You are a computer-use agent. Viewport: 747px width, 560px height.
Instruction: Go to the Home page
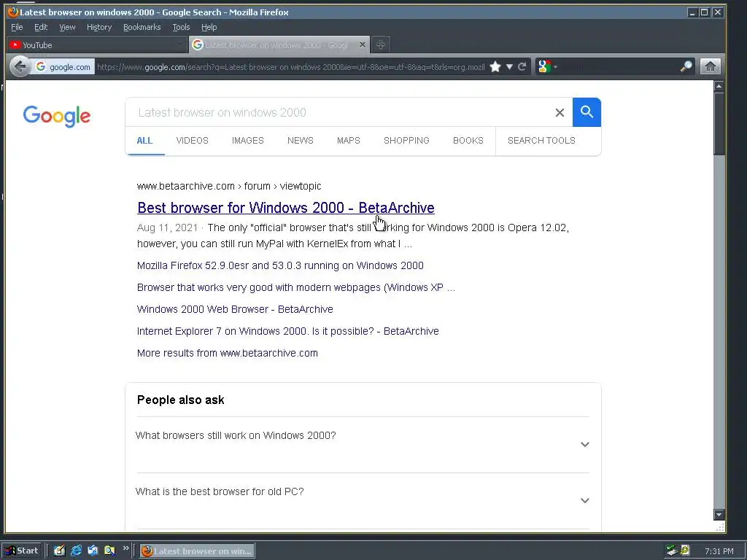[x=710, y=66]
